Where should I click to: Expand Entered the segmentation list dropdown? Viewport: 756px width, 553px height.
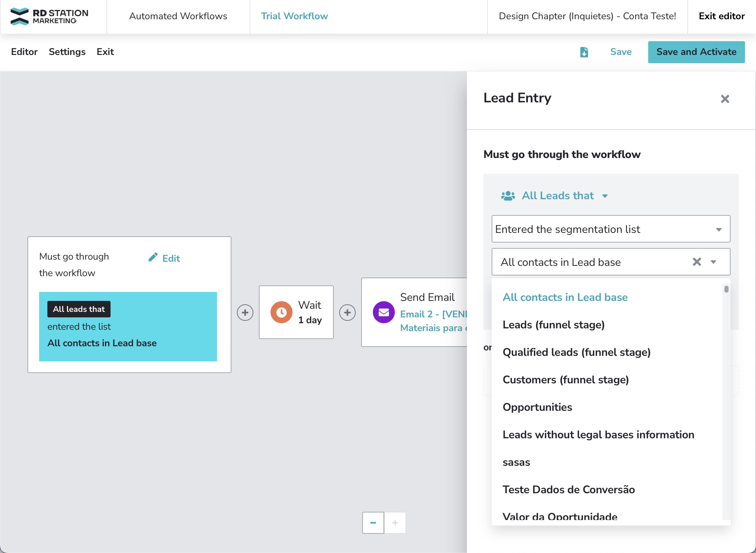tap(610, 229)
